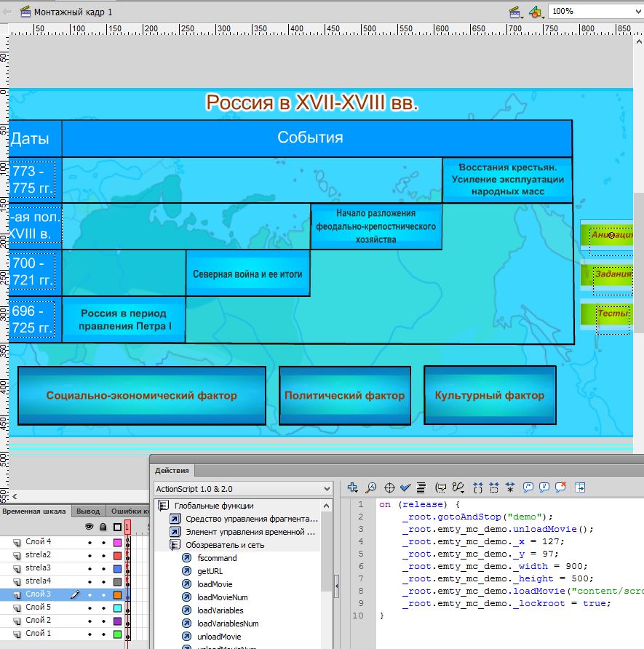Click the Edit Scene clapperboard icon

click(515, 12)
